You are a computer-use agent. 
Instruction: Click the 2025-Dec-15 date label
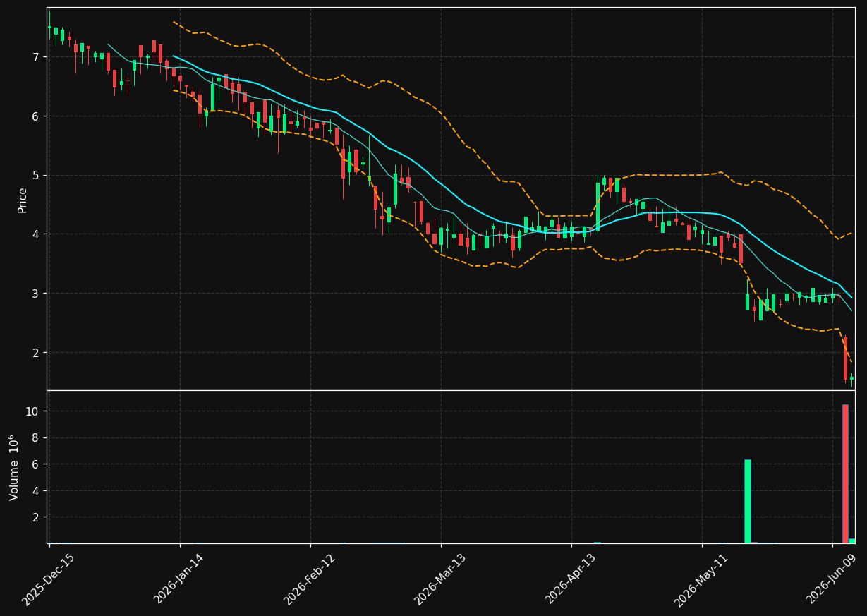click(x=48, y=580)
